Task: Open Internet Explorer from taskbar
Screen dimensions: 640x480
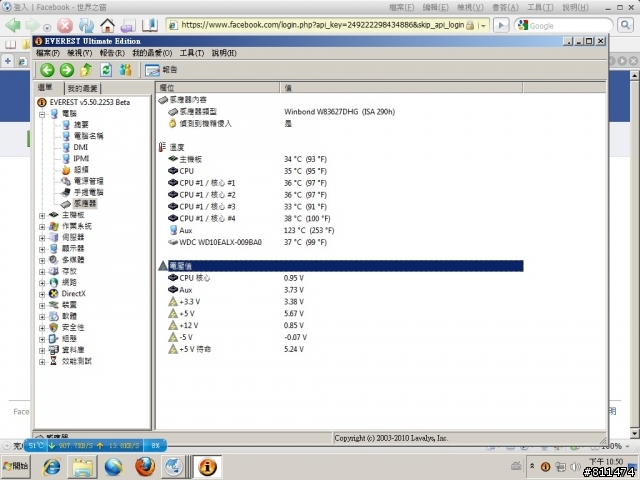Action: (51, 467)
